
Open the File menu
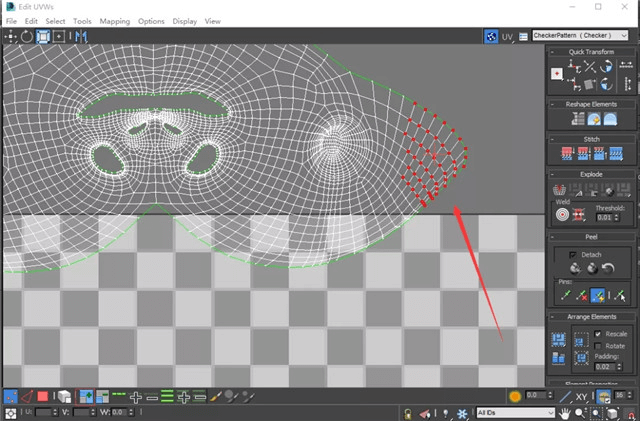11,21
